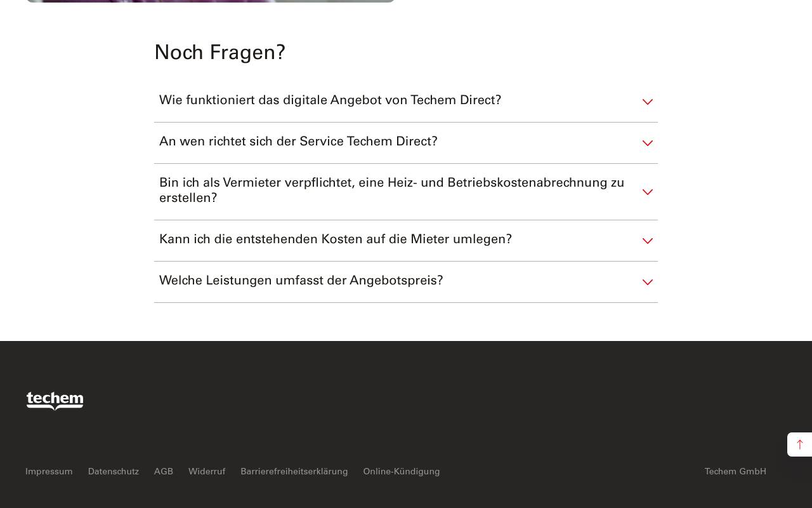
Task: Click the 'Noch Fragen?' heading
Action: coord(220,53)
